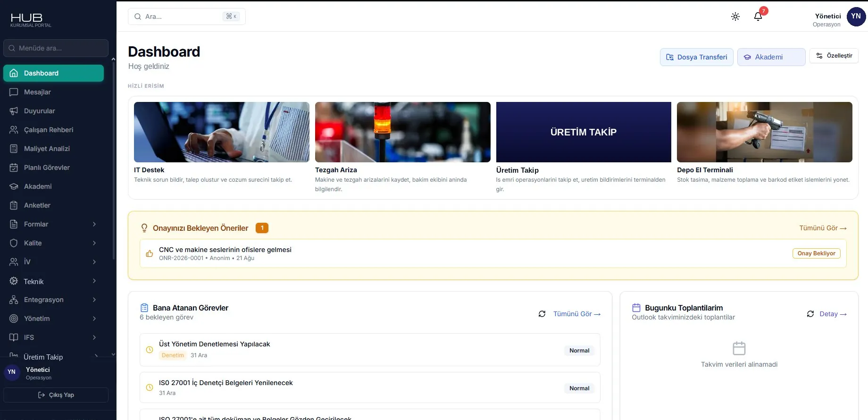Click the thumbs-up icon on the CNC suggestion

[150, 253]
